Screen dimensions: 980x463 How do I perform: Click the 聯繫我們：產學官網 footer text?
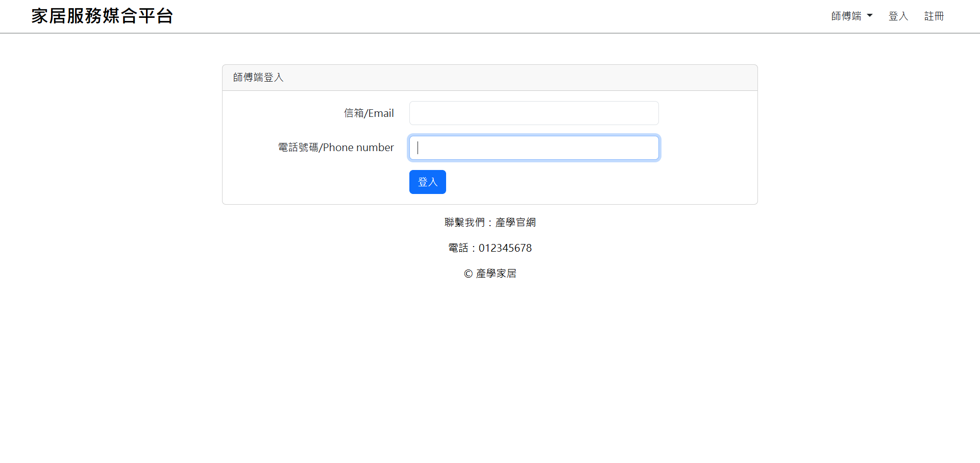tap(490, 222)
